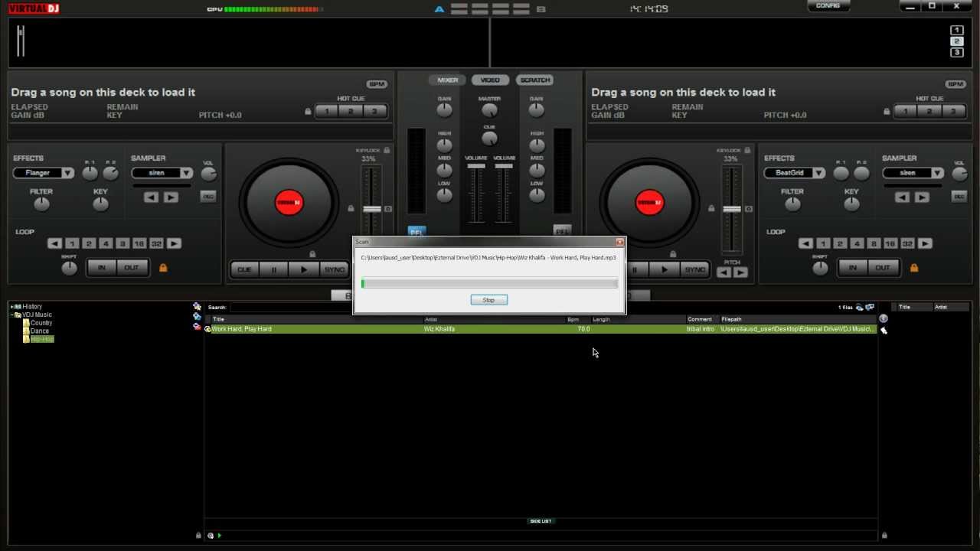The width and height of the screenshot is (980, 551).
Task: Toggle the left PFL headphone button
Action: click(416, 231)
